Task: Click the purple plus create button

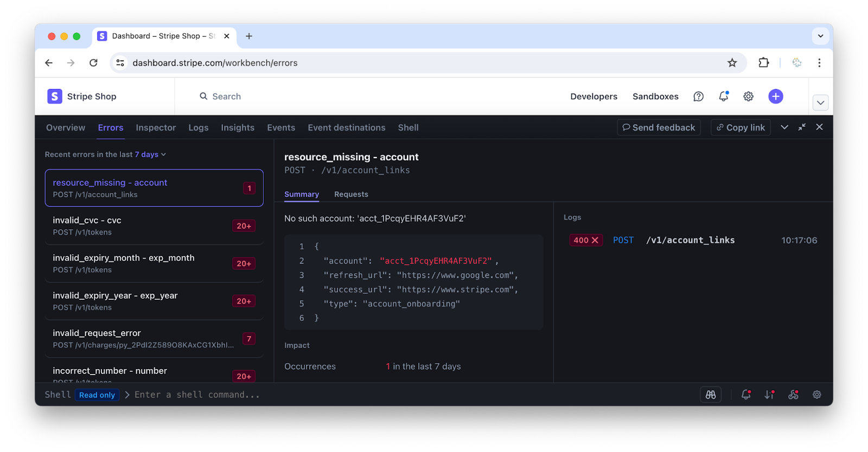Action: coord(775,96)
